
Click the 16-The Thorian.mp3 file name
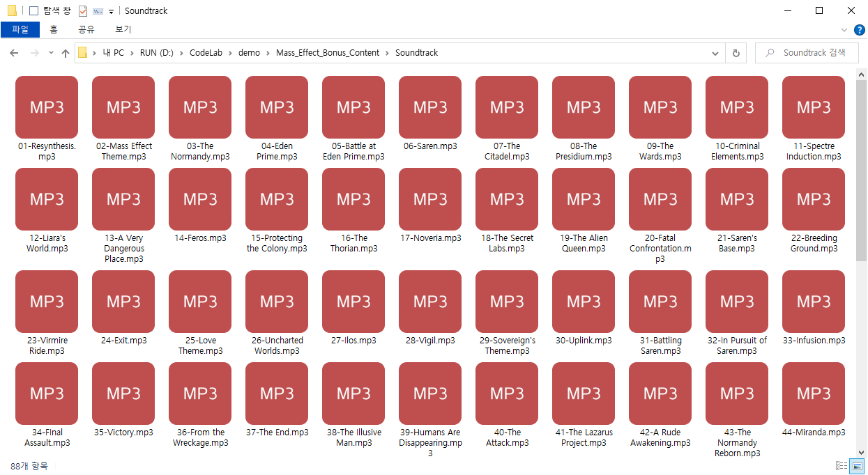click(x=353, y=243)
